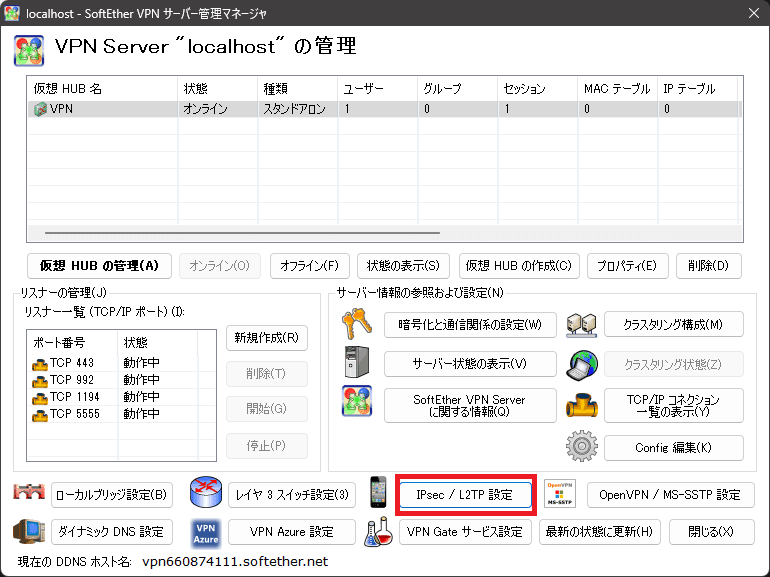Click 仮想 HUB の作成(C) button
Screen dimensions: 770x577
(519, 266)
